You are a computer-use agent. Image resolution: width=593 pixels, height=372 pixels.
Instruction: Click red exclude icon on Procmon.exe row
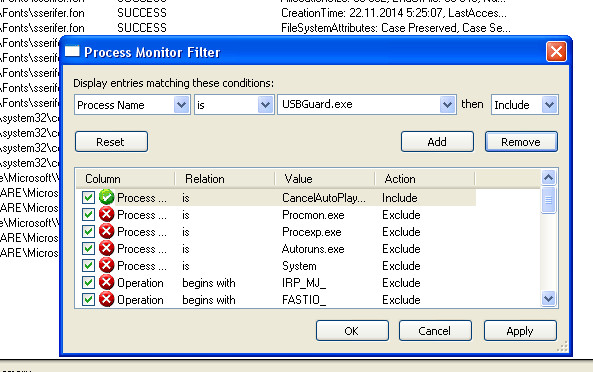pyautogui.click(x=107, y=214)
